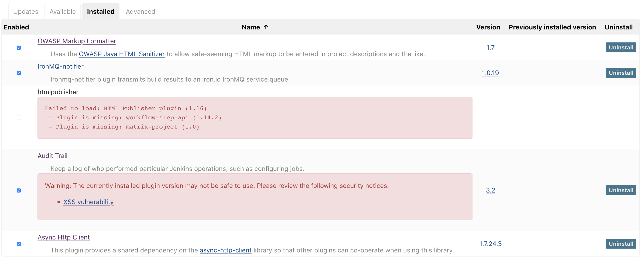This screenshot has height=260, width=644.
Task: Click the Version column header
Action: pyautogui.click(x=488, y=27)
